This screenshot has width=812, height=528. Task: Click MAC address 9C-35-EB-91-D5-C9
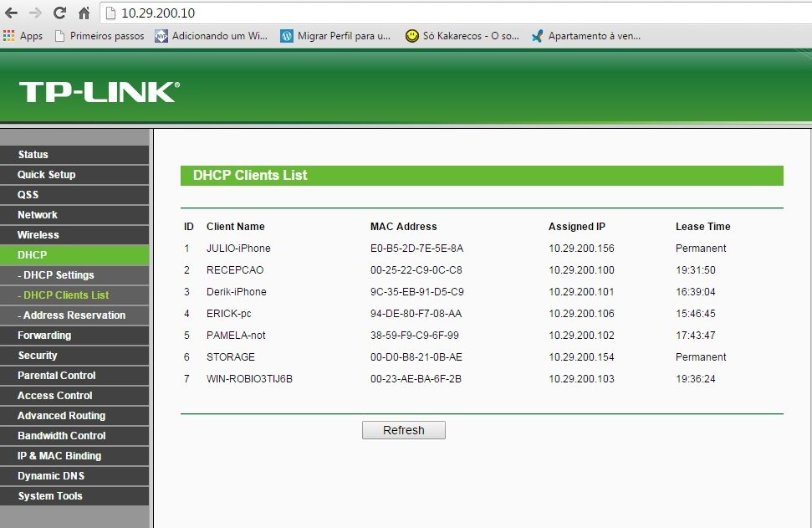point(417,292)
